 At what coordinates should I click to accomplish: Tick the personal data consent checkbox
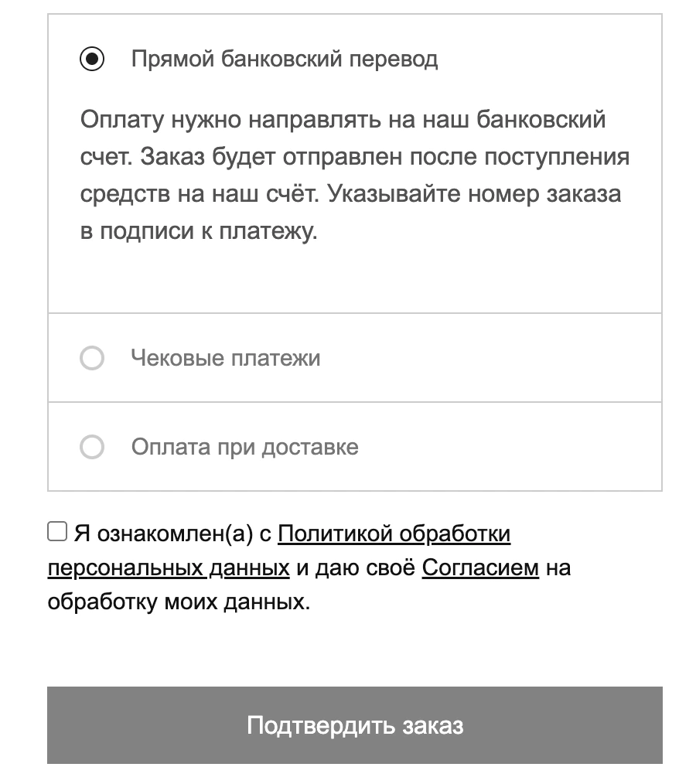[x=57, y=531]
